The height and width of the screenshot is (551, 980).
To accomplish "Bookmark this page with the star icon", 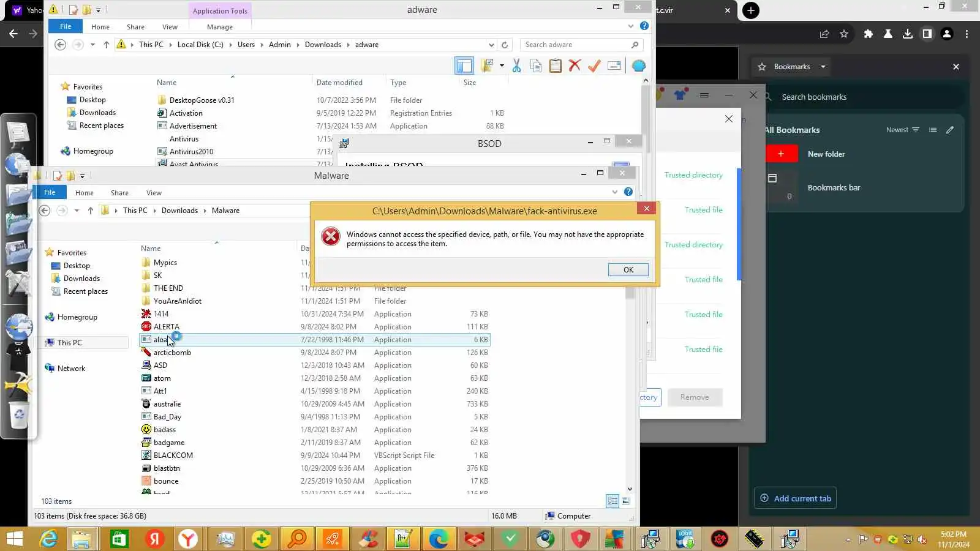I will tap(844, 34).
